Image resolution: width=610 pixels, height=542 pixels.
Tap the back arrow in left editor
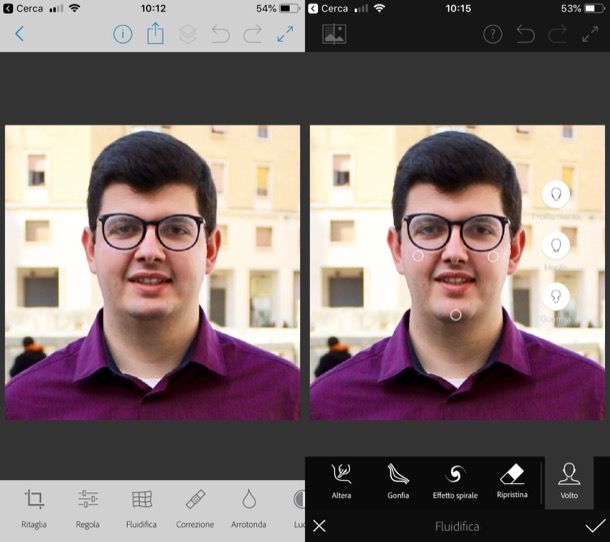point(19,34)
